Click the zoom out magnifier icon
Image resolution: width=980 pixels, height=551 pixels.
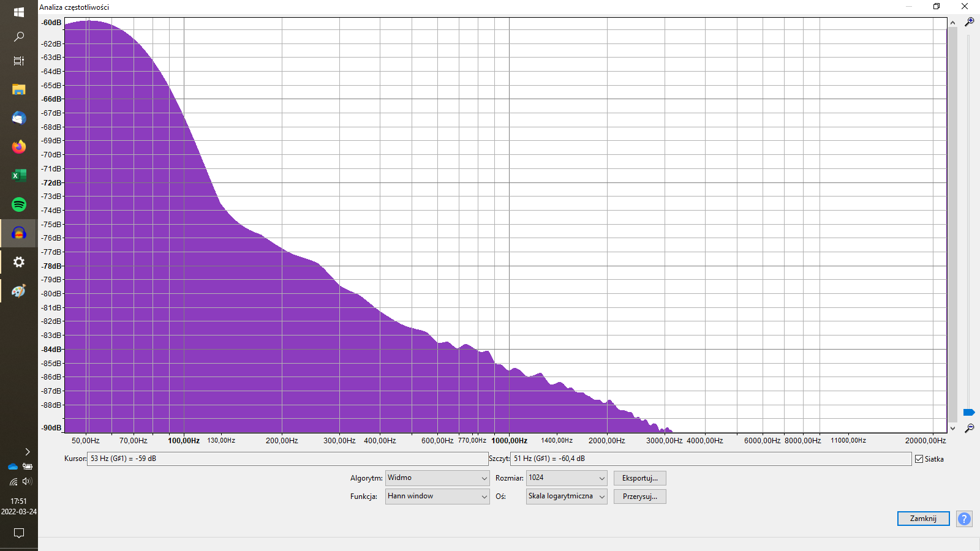click(x=969, y=428)
